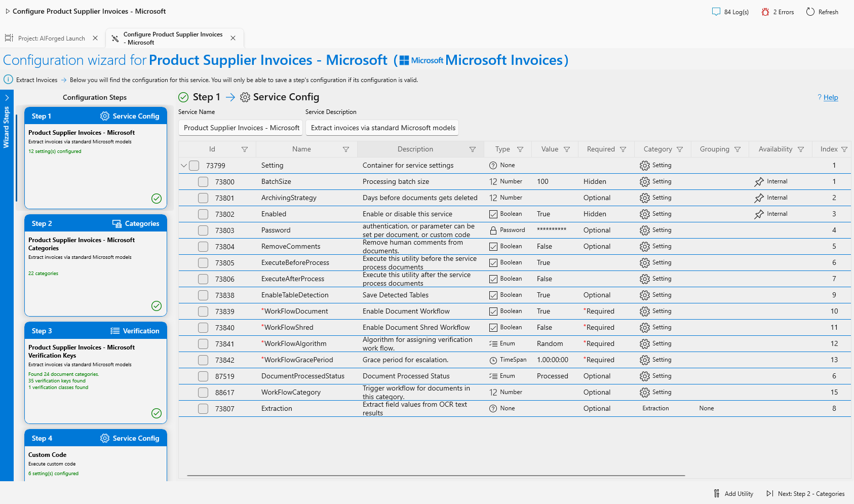Click the gear icon in Service Config heading
The image size is (854, 504).
(245, 97)
